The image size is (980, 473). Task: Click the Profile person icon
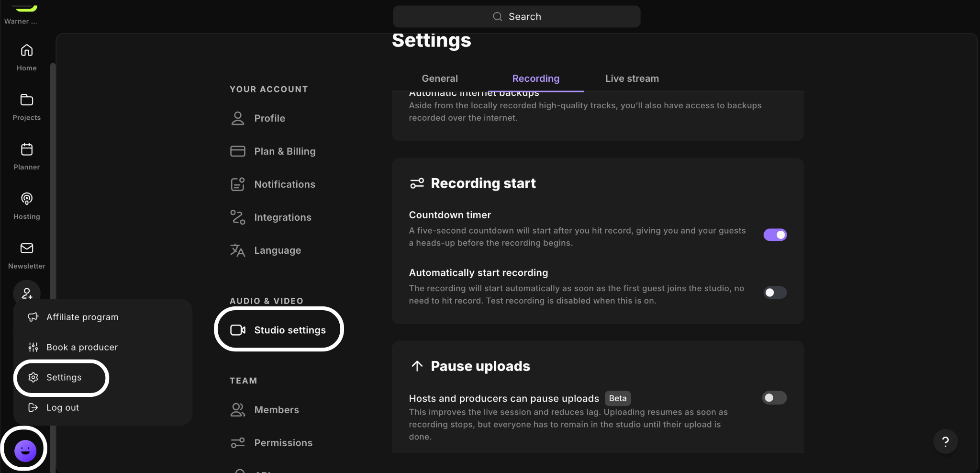(238, 118)
